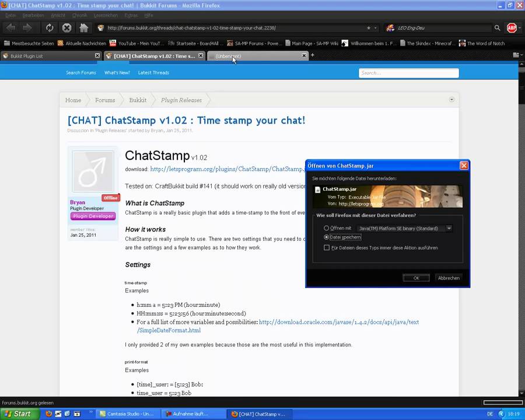525x420 pixels.
Task: Click the search magnifier icon
Action: coord(497,28)
